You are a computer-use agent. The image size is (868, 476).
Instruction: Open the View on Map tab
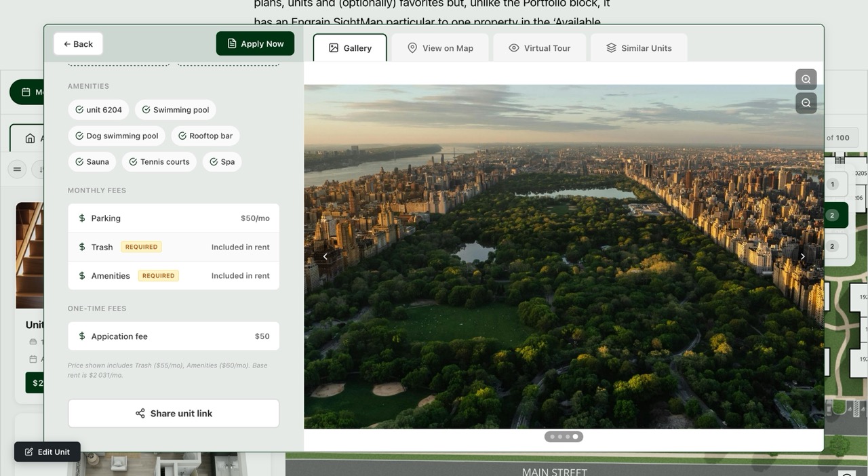(x=439, y=48)
